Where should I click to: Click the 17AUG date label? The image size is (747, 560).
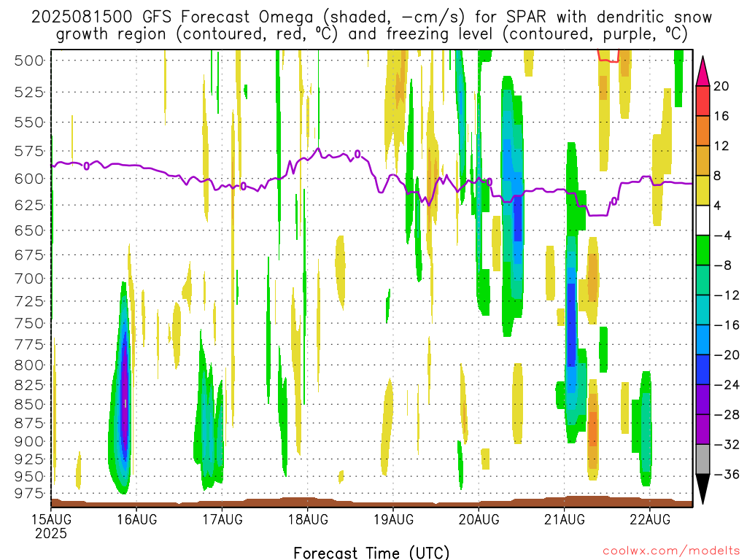[x=222, y=519]
